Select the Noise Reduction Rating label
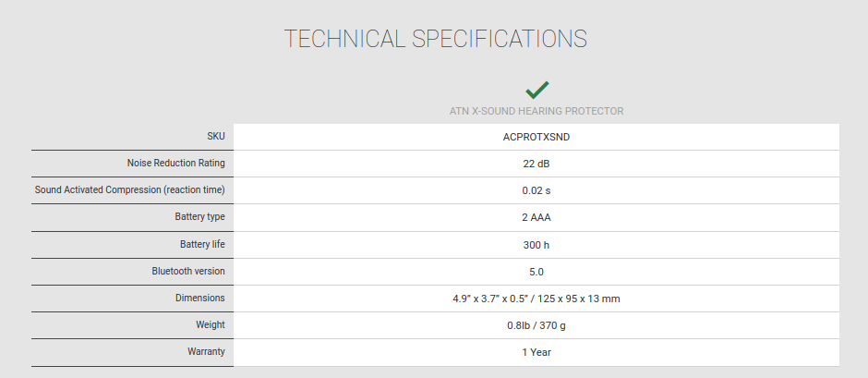 click(x=176, y=163)
